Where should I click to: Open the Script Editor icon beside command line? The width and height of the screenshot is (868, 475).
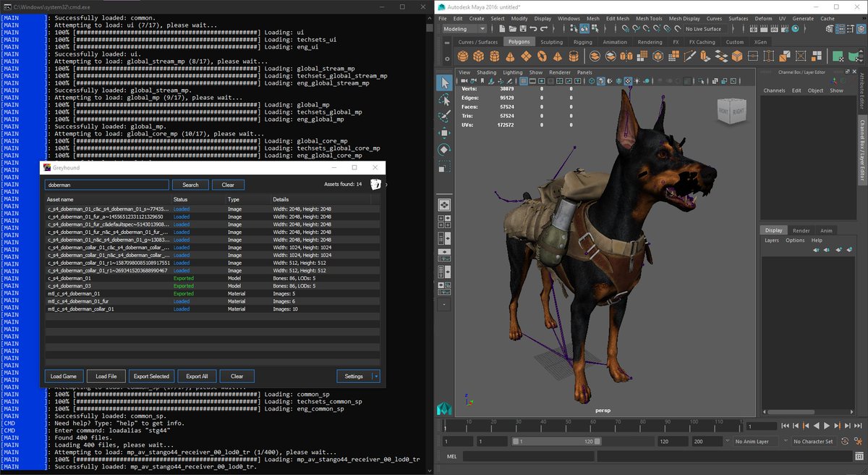(859, 456)
